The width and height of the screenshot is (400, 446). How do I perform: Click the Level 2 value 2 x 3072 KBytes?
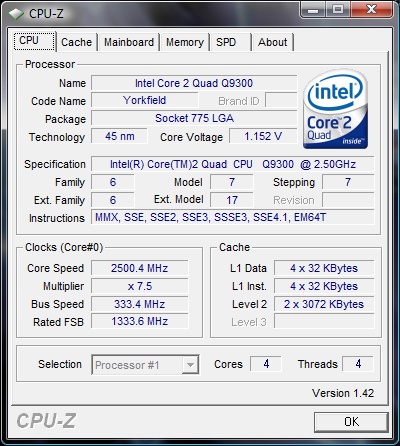pyautogui.click(x=324, y=304)
